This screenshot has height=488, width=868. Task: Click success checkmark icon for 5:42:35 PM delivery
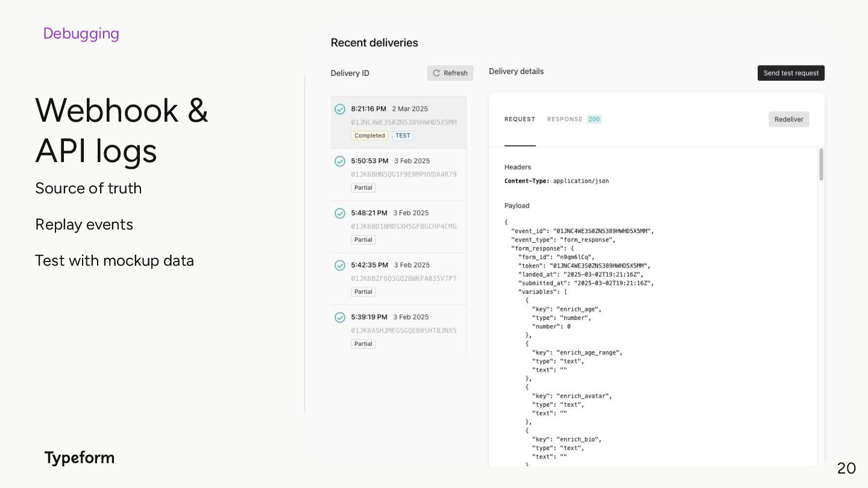click(x=340, y=265)
